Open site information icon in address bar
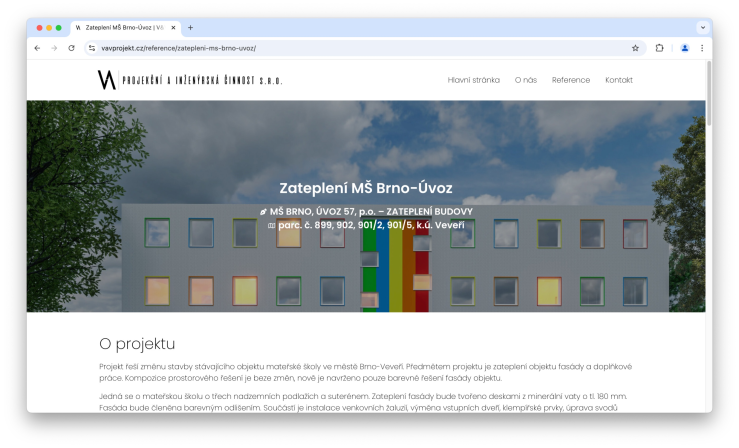The height and width of the screenshot is (448, 739). tap(92, 48)
